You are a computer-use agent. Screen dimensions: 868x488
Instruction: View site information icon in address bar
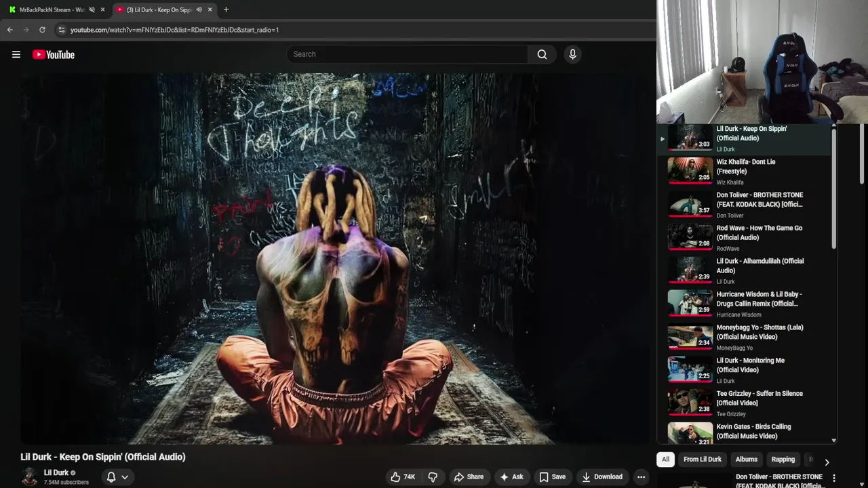click(x=61, y=30)
